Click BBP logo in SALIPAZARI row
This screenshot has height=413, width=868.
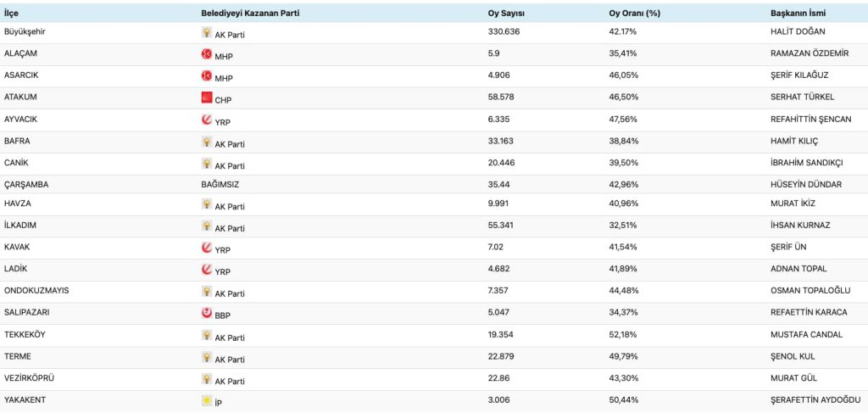[207, 313]
